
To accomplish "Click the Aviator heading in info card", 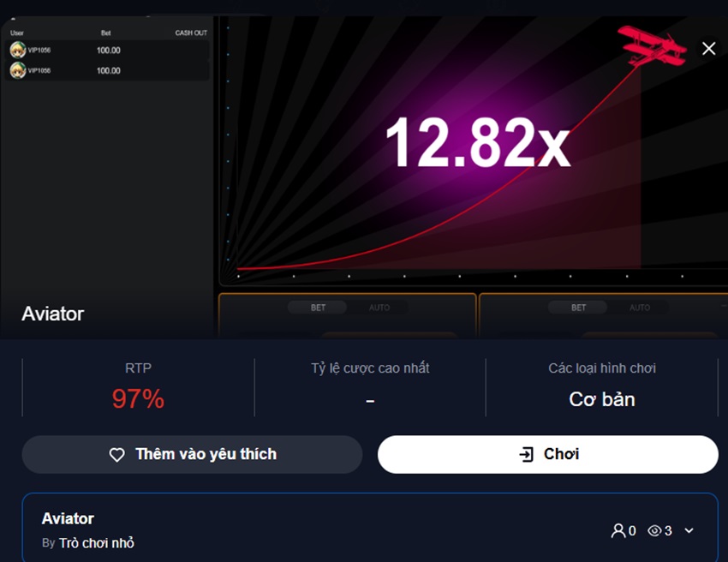I will 68,518.
